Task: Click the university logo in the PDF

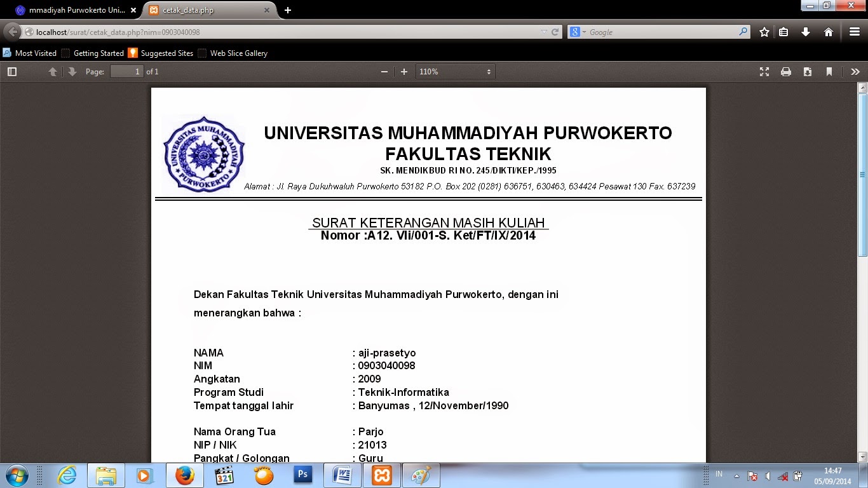Action: 204,154
